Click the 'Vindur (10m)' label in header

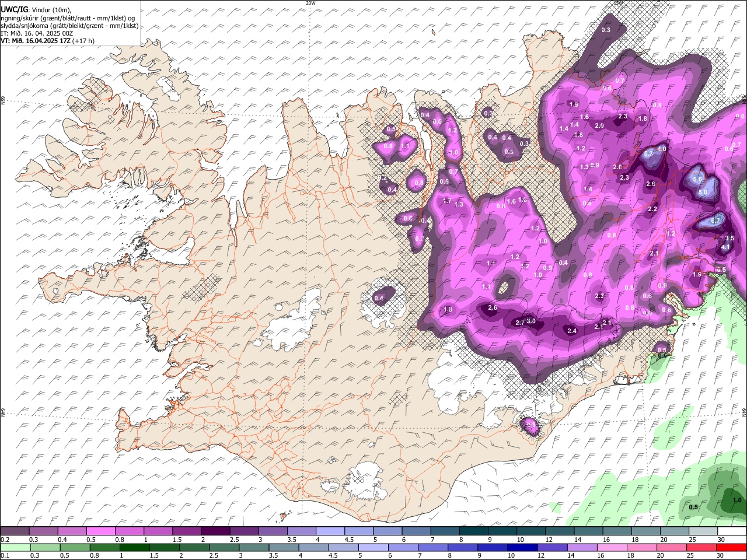pos(51,9)
